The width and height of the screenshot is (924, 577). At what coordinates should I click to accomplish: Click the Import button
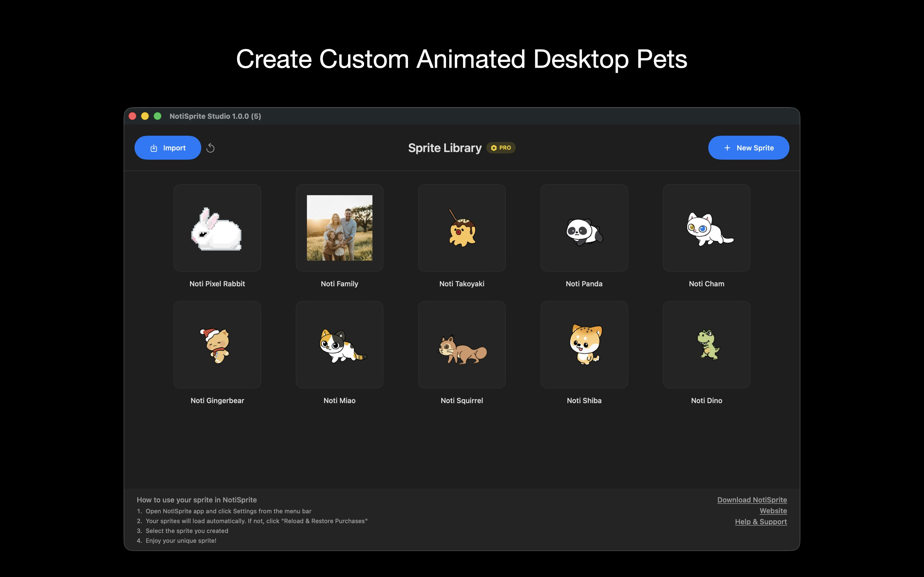click(167, 148)
